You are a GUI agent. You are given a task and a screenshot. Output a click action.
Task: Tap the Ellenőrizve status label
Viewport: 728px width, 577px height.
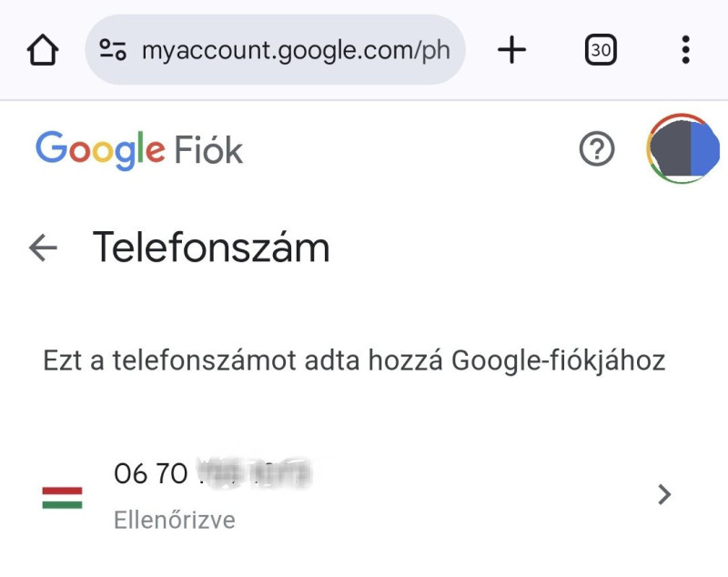(175, 521)
